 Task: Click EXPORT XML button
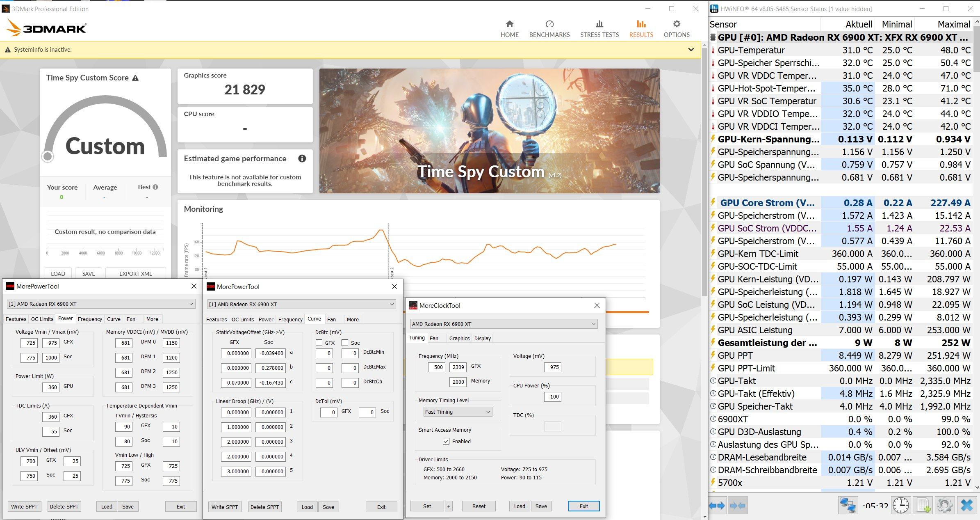(x=135, y=274)
